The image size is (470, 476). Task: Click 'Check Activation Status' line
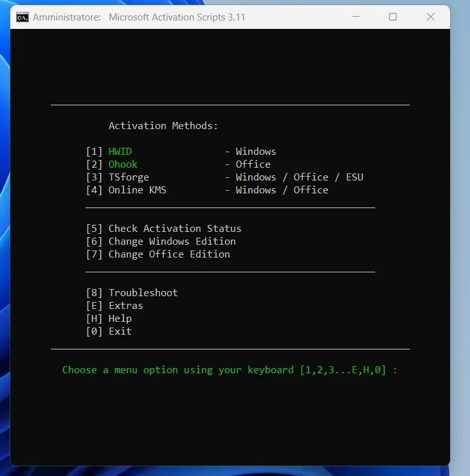[x=175, y=228]
